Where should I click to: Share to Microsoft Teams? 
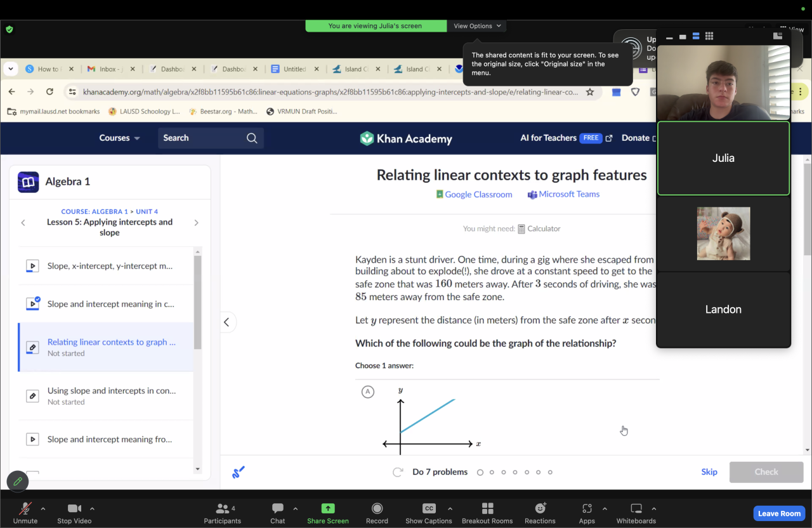pyautogui.click(x=563, y=194)
